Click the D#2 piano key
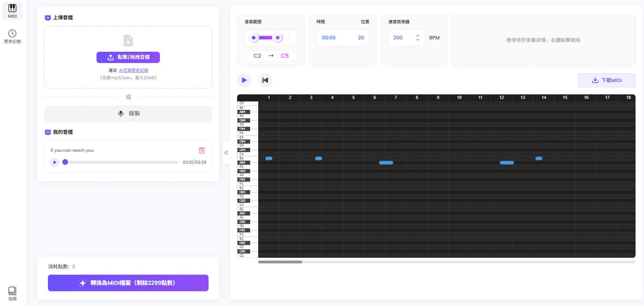 [244, 243]
